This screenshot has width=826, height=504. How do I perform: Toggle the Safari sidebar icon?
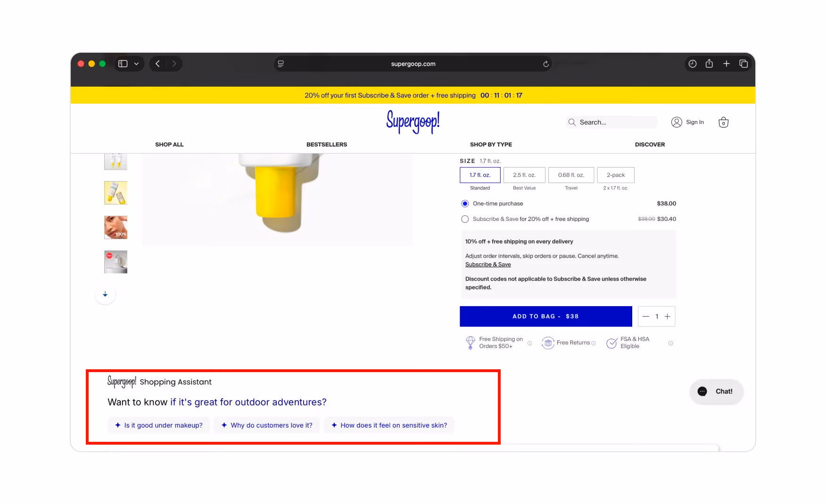tap(123, 64)
